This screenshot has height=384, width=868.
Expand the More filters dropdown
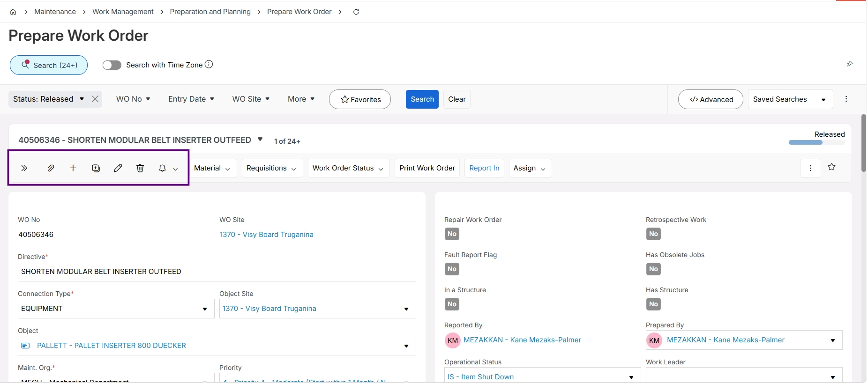[x=301, y=99]
